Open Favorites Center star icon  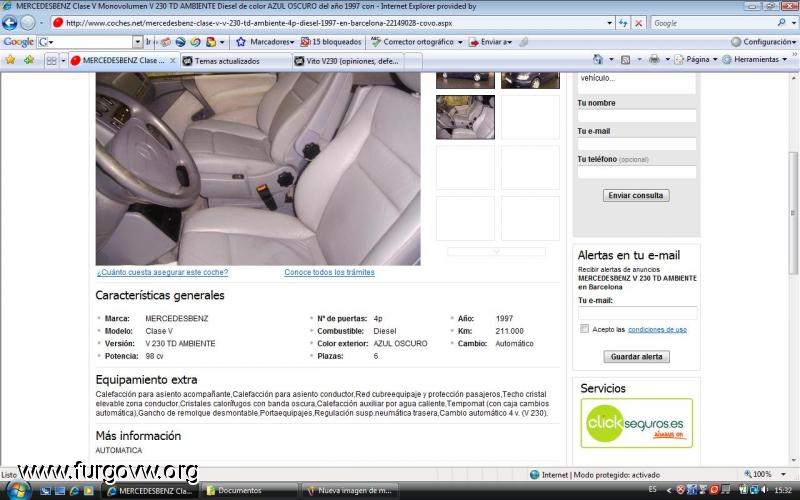pyautogui.click(x=10, y=60)
